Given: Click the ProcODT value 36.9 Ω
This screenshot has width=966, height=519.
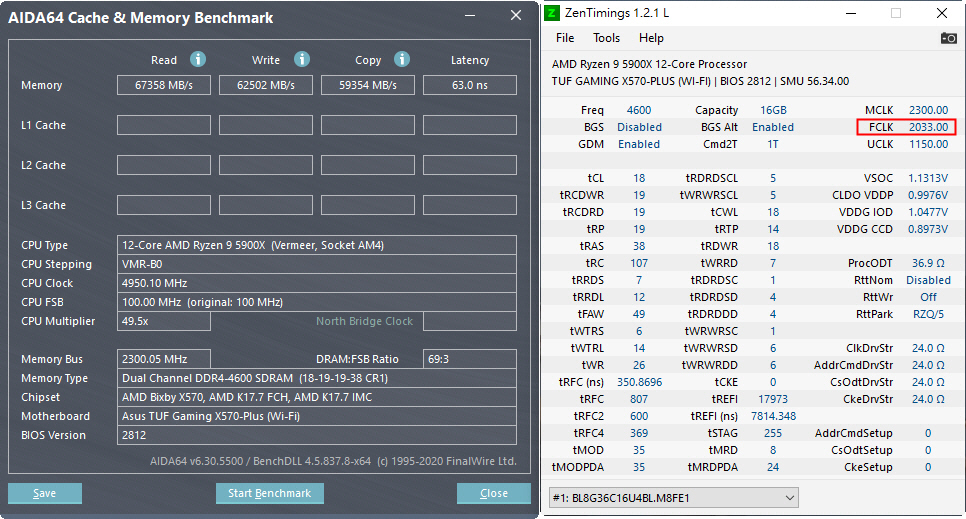Looking at the screenshot, I should tap(928, 263).
